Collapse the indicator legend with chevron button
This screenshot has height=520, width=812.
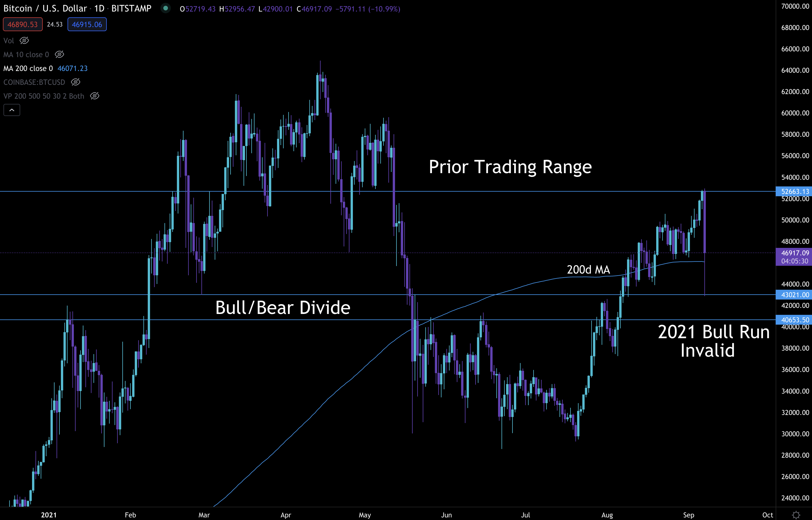point(12,110)
